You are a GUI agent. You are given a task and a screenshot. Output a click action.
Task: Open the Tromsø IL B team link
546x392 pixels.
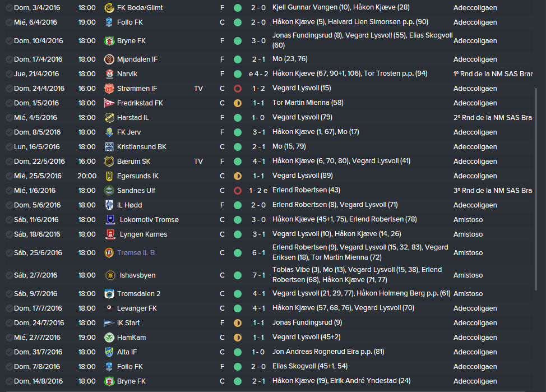pos(136,252)
